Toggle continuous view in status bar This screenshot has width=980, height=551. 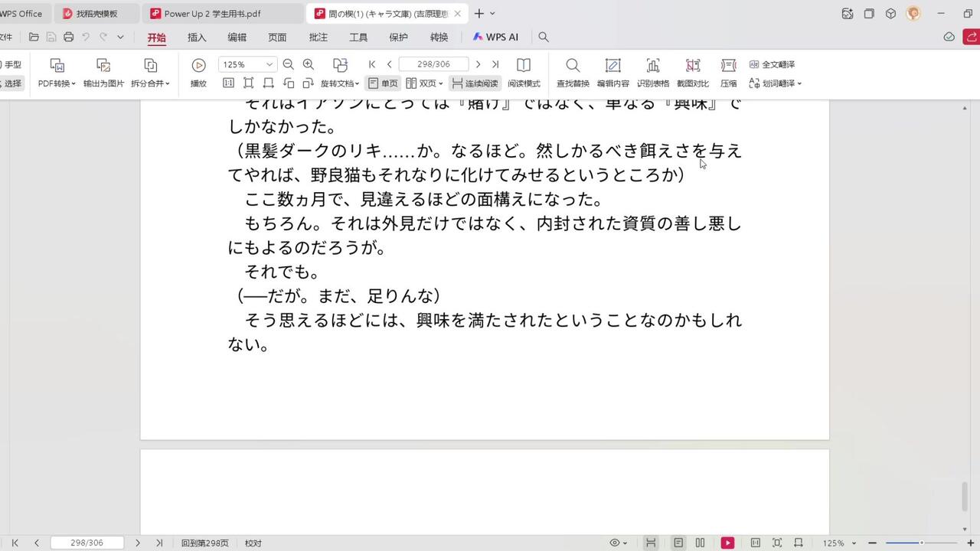pos(651,543)
